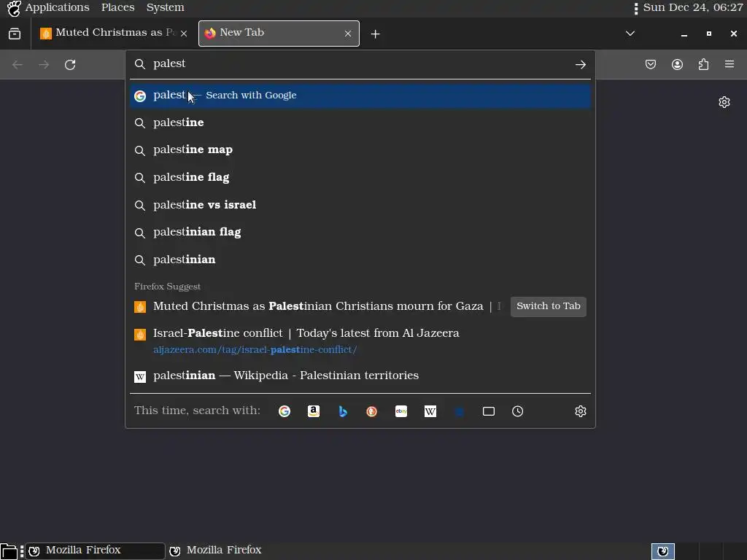Search open Tabs via rectangle icon
The width and height of the screenshot is (747, 560).
(488, 411)
